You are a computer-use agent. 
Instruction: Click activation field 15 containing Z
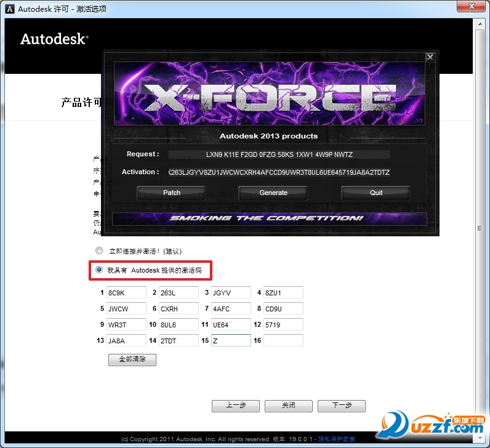click(231, 340)
